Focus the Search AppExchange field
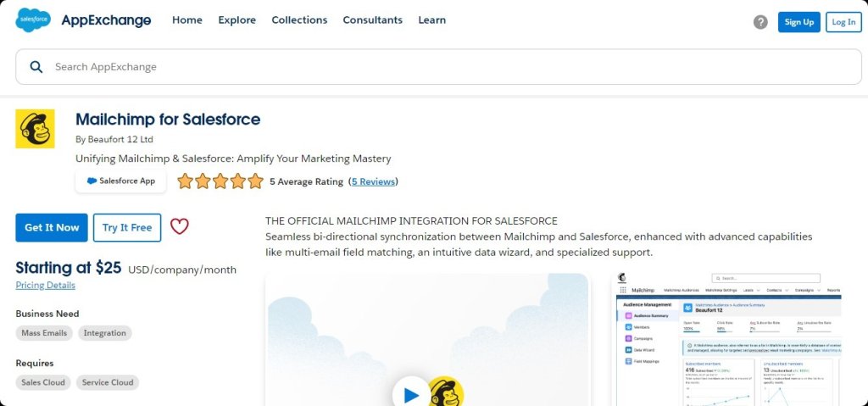 tap(438, 67)
